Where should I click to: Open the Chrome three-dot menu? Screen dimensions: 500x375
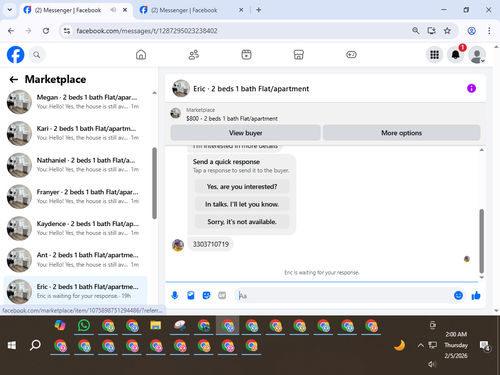(489, 31)
